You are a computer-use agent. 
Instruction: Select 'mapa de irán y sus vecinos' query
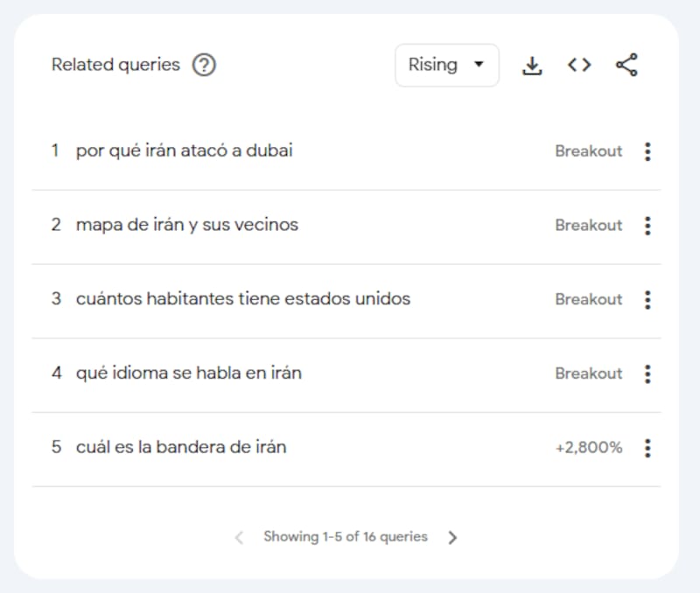point(186,225)
